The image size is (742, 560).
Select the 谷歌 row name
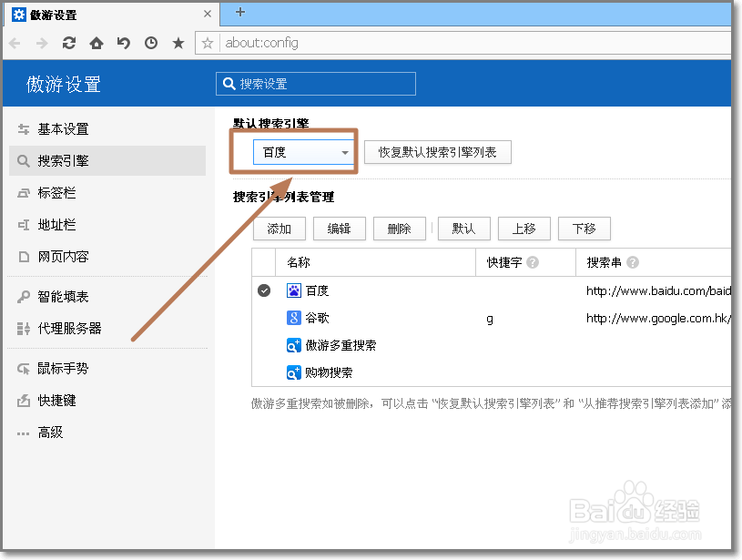click(x=317, y=318)
